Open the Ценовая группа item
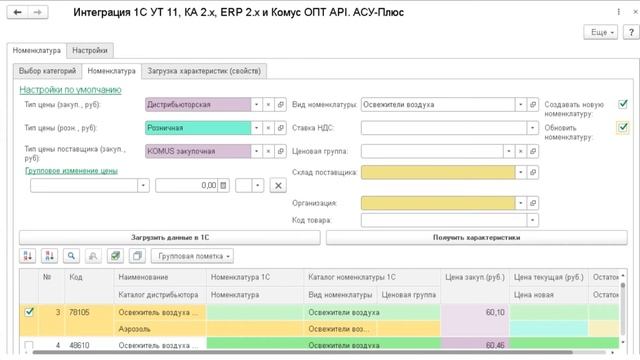 coord(533,151)
